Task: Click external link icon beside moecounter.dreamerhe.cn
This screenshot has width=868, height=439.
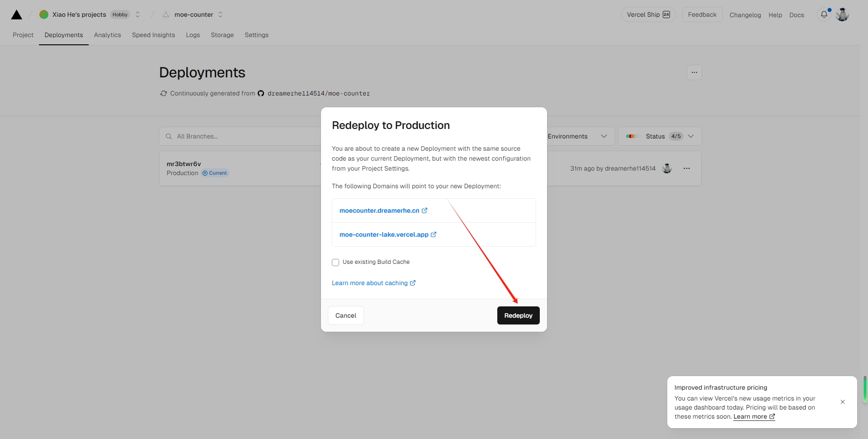Action: coord(425,210)
